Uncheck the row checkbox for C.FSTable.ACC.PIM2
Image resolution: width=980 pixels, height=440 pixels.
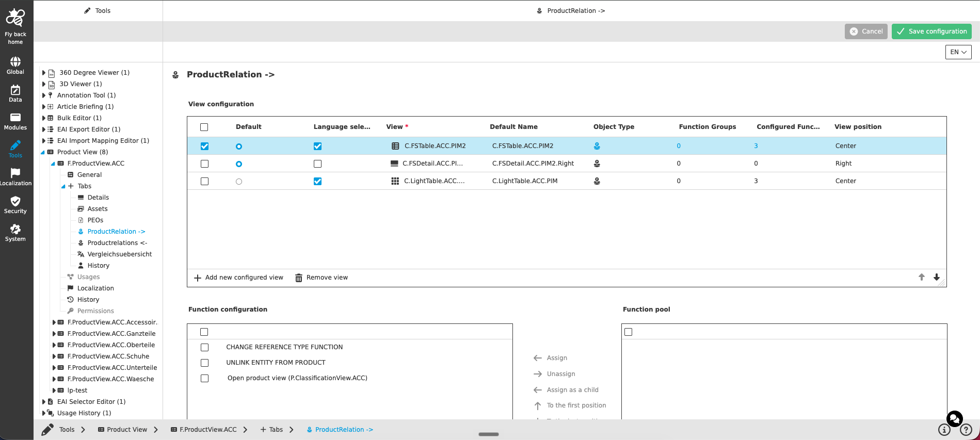point(205,146)
